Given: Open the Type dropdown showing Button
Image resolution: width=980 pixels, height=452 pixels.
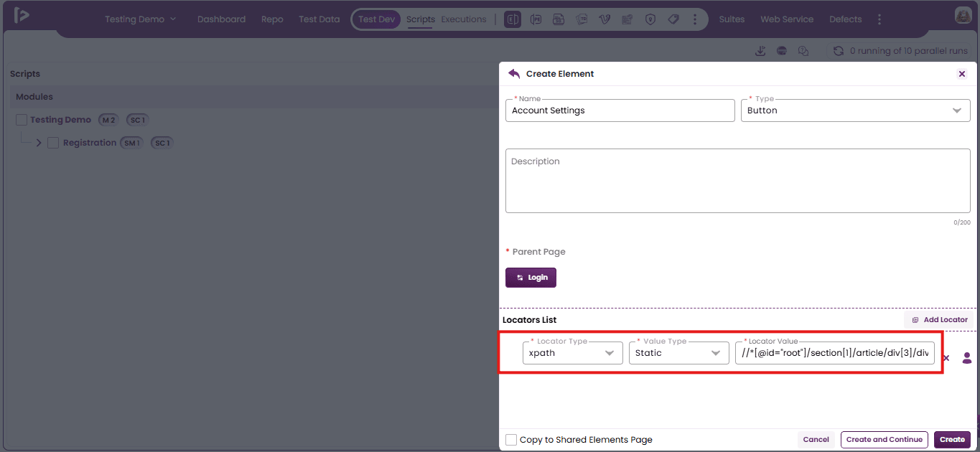Looking at the screenshot, I should [855, 110].
